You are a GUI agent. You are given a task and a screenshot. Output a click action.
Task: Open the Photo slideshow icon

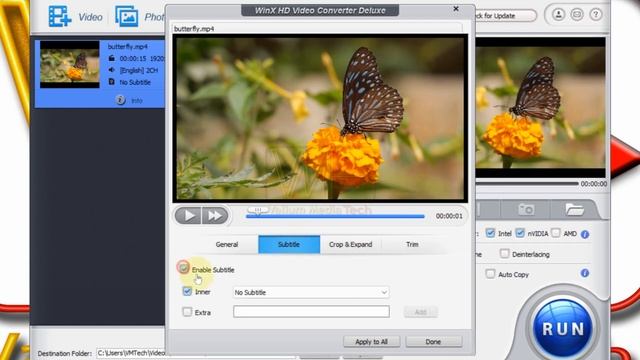127,16
